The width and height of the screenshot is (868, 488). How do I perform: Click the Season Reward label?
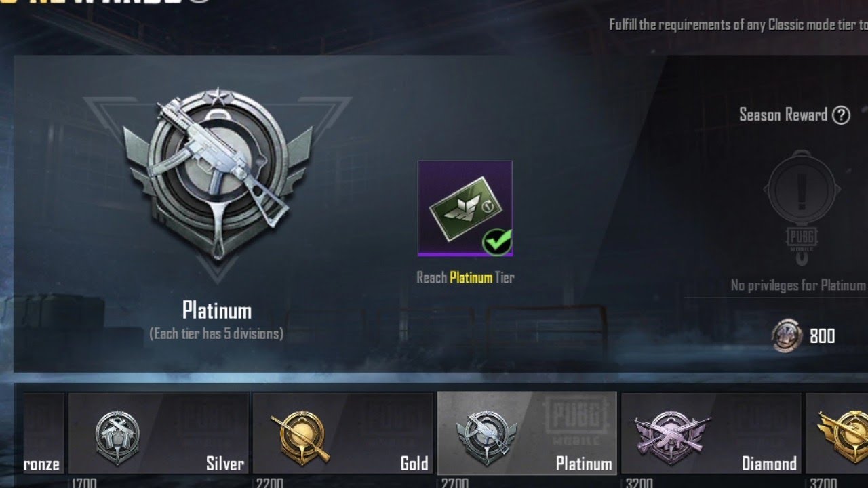click(x=783, y=115)
